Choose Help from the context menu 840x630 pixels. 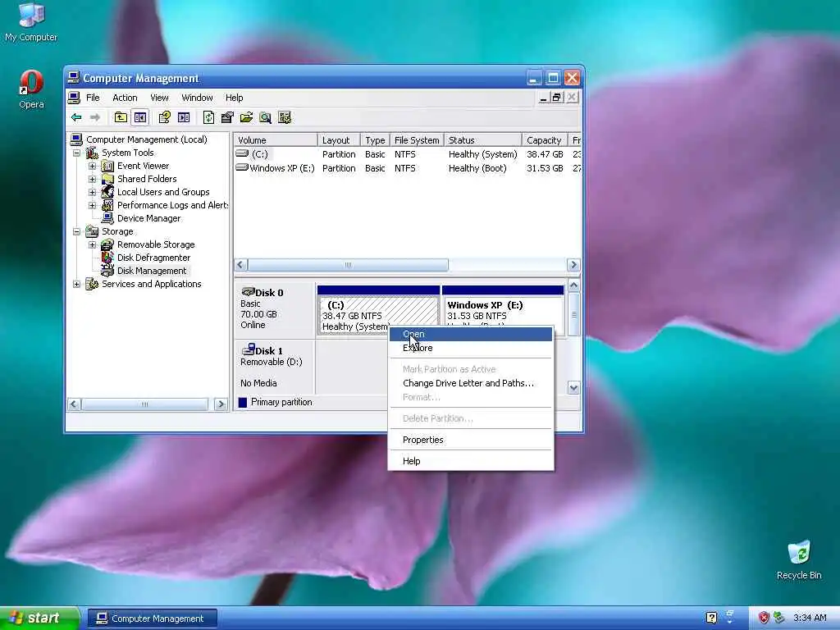pyautogui.click(x=471, y=461)
